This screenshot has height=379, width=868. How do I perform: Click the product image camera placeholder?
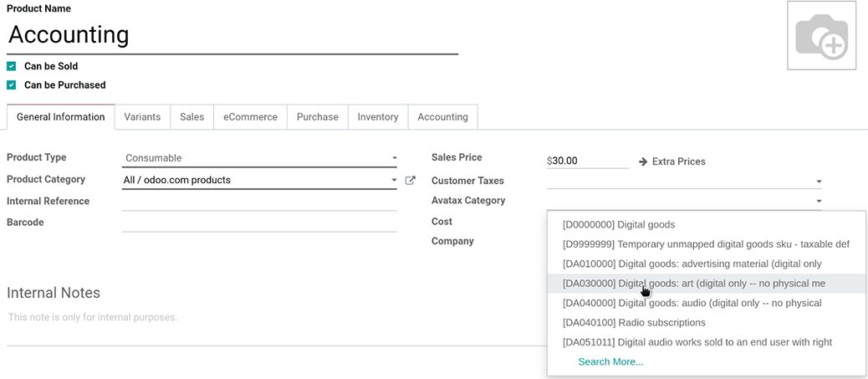pyautogui.click(x=821, y=36)
